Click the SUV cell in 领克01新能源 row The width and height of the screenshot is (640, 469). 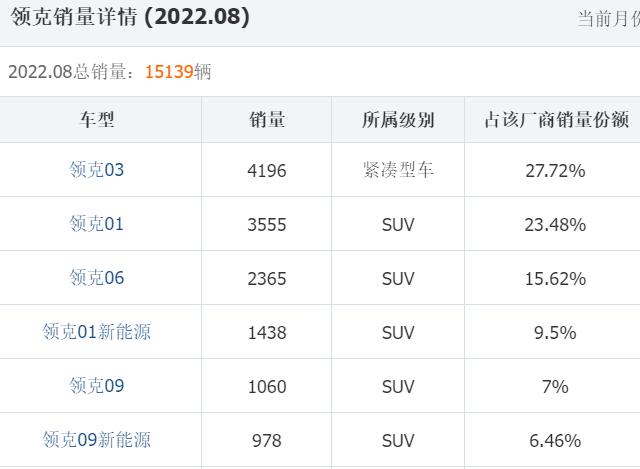click(x=398, y=333)
